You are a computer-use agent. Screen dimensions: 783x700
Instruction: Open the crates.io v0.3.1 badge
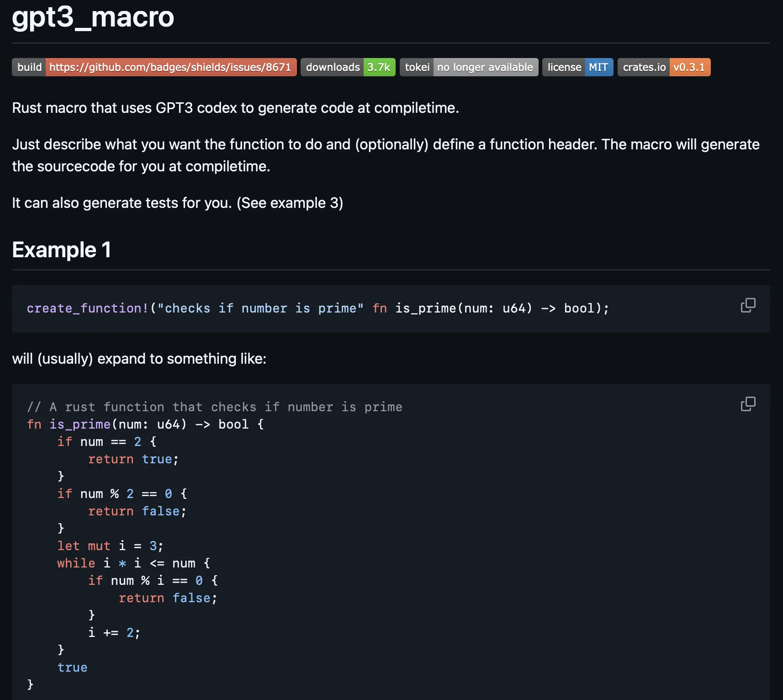664,67
